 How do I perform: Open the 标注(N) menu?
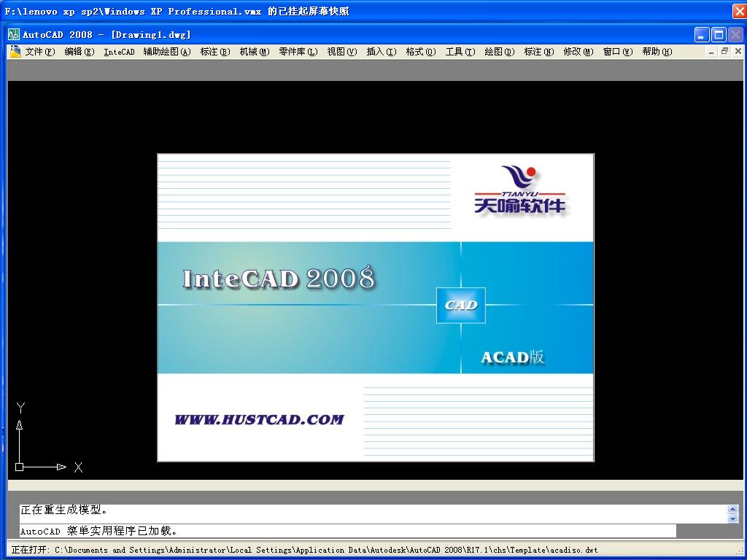pyautogui.click(x=539, y=52)
